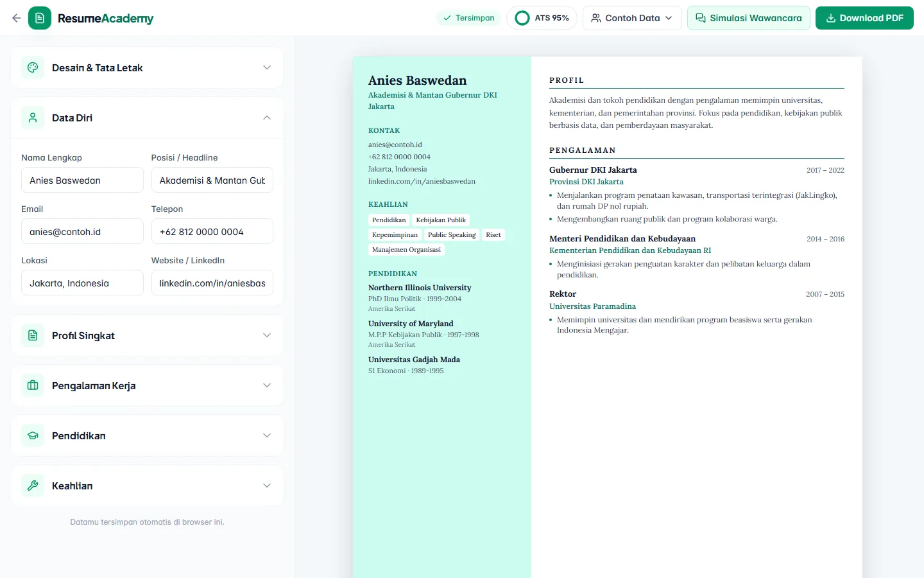Click the Pengalaman Kerja section title
The image size is (924, 578).
click(94, 385)
